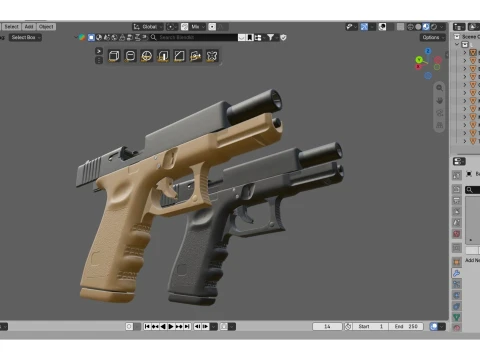480x360 pixels.
Task: Open the orange Object properties tab
Action: [x=457, y=262]
